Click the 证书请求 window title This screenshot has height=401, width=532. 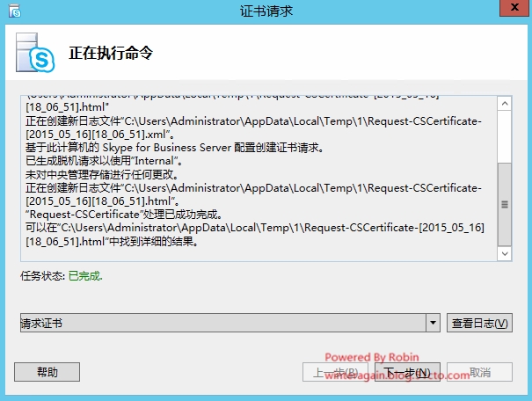266,11
